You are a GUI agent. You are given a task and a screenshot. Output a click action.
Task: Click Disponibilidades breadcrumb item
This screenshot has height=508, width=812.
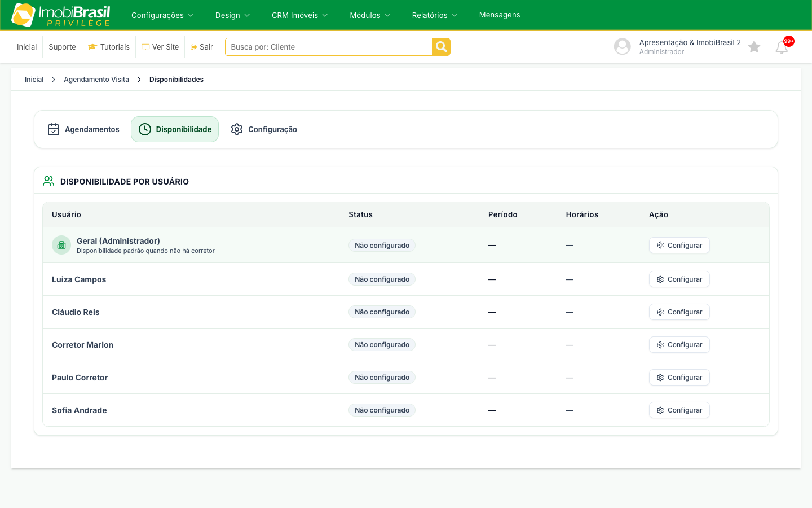176,80
